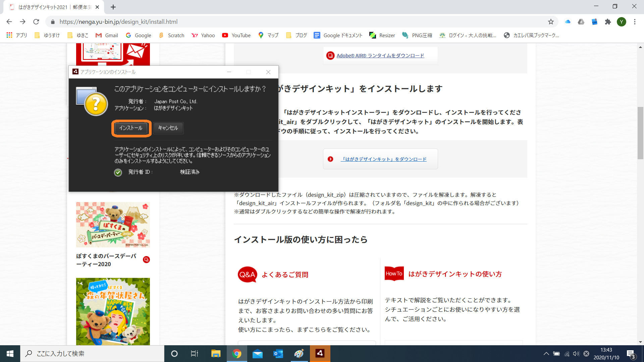Open the Y profile avatar
The height and width of the screenshot is (362, 644).
(x=622, y=22)
